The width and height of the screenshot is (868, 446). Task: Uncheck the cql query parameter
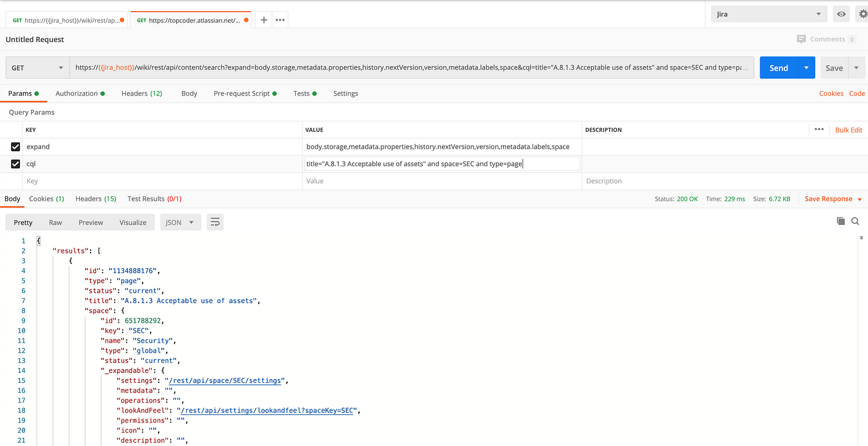(15, 164)
